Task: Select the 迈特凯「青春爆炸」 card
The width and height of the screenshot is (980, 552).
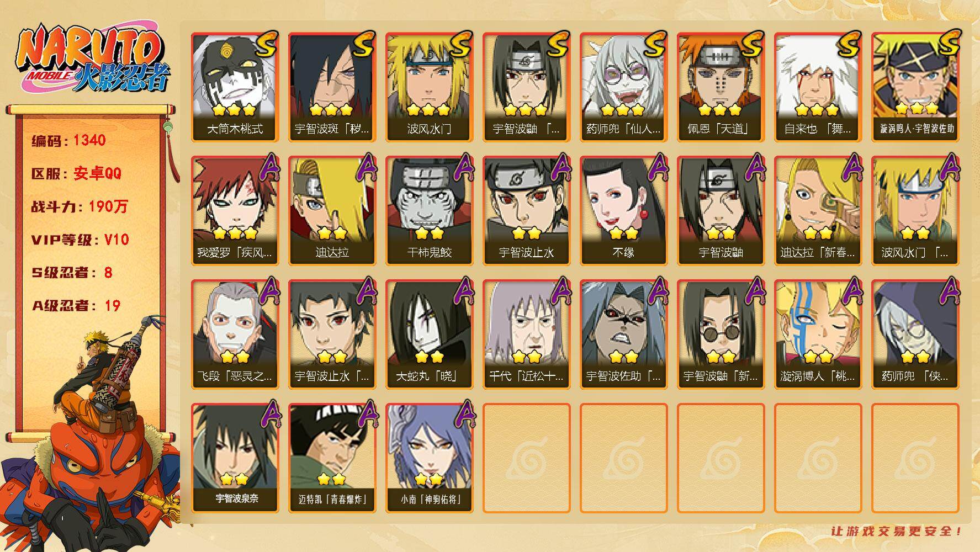Action: 332,458
